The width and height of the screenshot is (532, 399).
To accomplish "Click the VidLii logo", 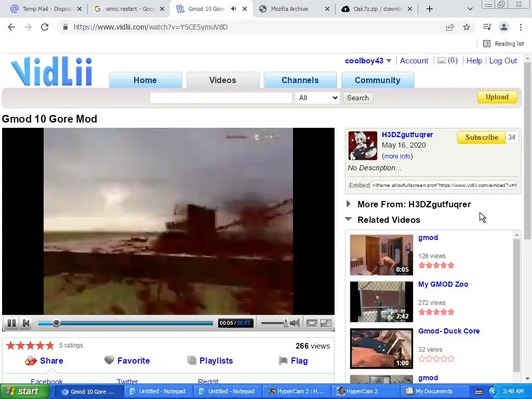I will click(x=51, y=71).
